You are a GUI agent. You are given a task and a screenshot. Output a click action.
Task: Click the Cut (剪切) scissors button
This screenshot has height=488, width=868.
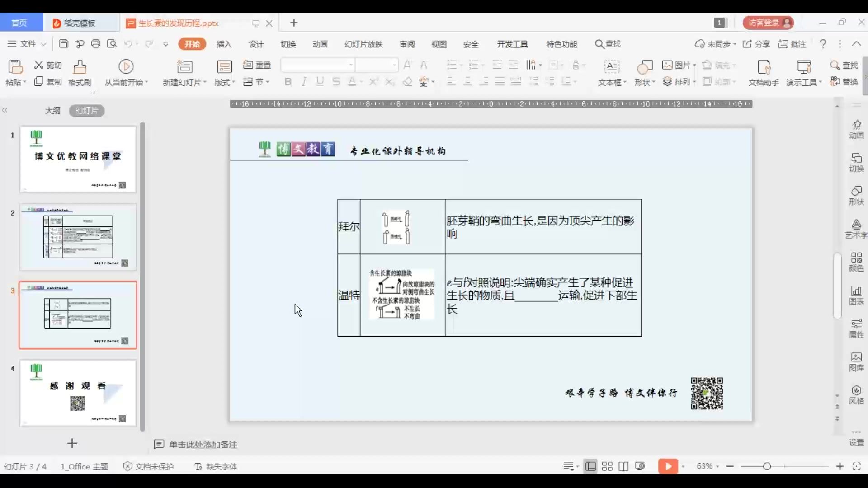coord(48,65)
